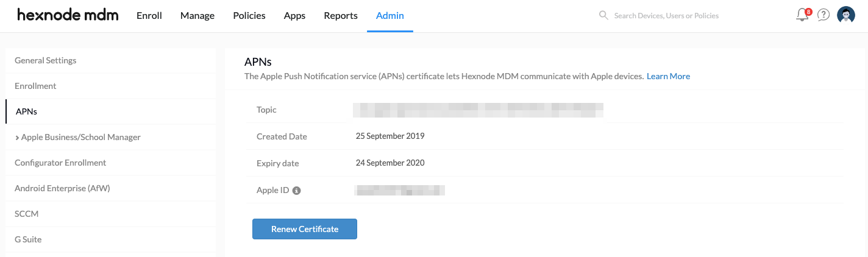This screenshot has height=257, width=868.
Task: Select SCCM in the sidebar
Action: [110, 214]
